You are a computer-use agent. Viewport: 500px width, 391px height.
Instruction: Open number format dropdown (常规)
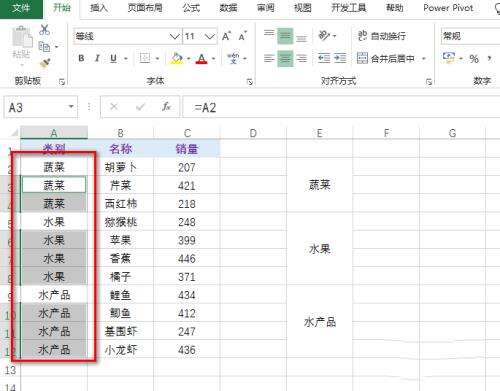(x=470, y=36)
